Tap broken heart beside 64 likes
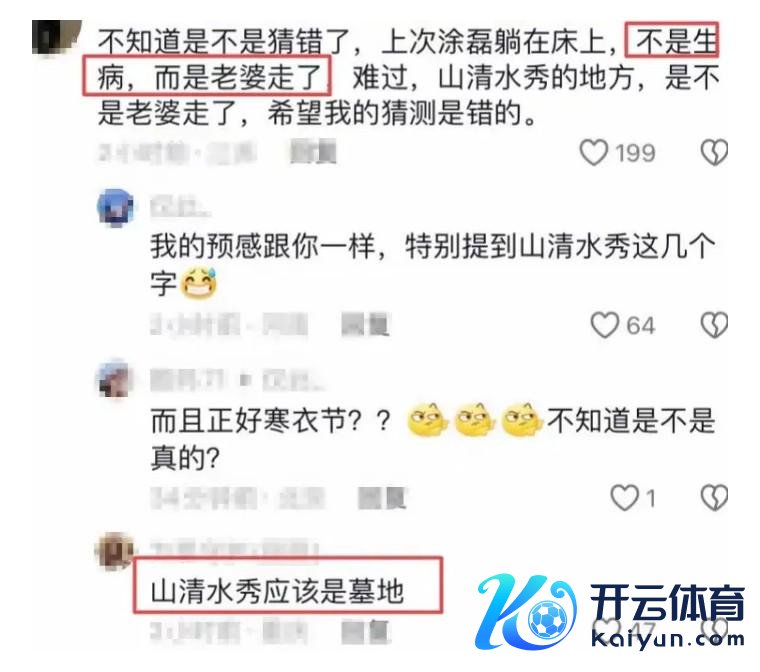Image resolution: width=760 pixels, height=672 pixels. pyautogui.click(x=714, y=325)
